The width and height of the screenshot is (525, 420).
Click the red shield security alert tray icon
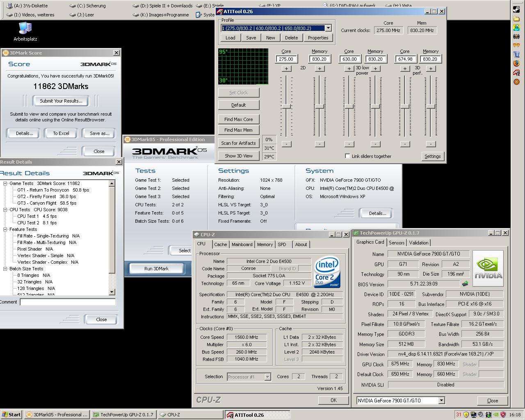pos(503,415)
